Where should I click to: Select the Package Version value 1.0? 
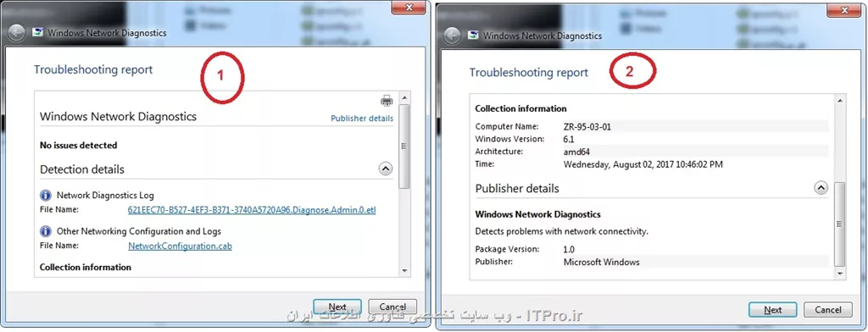coord(569,250)
